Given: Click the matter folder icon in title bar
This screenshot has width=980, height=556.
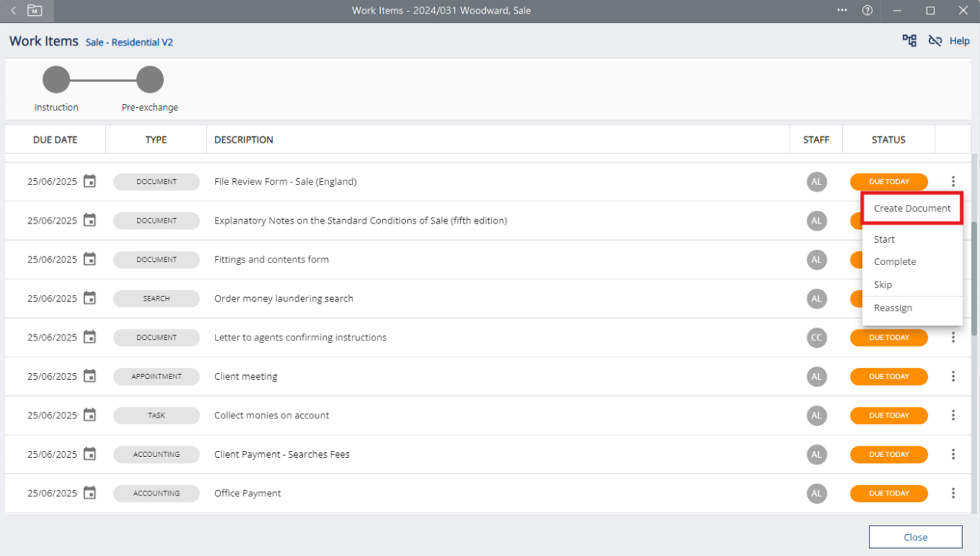Looking at the screenshot, I should [34, 11].
